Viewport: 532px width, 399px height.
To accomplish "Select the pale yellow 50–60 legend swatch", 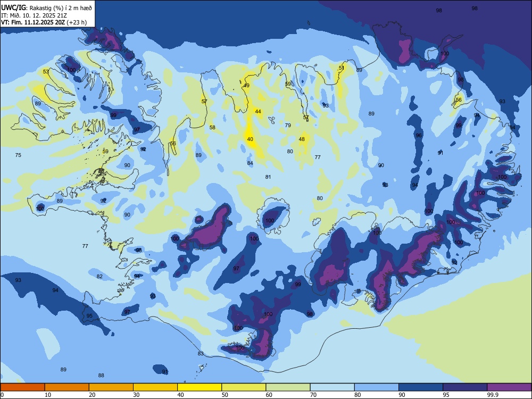I will [244, 387].
